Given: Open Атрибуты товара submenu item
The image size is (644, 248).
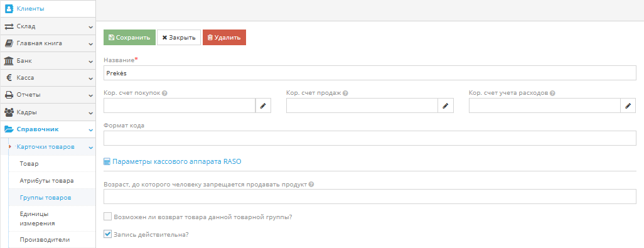Looking at the screenshot, I should [51, 181].
